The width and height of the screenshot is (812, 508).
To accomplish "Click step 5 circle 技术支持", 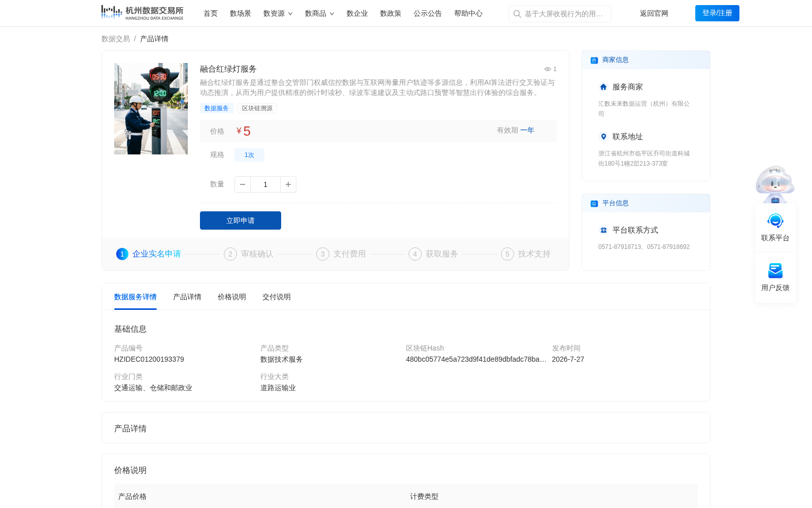I will point(507,254).
